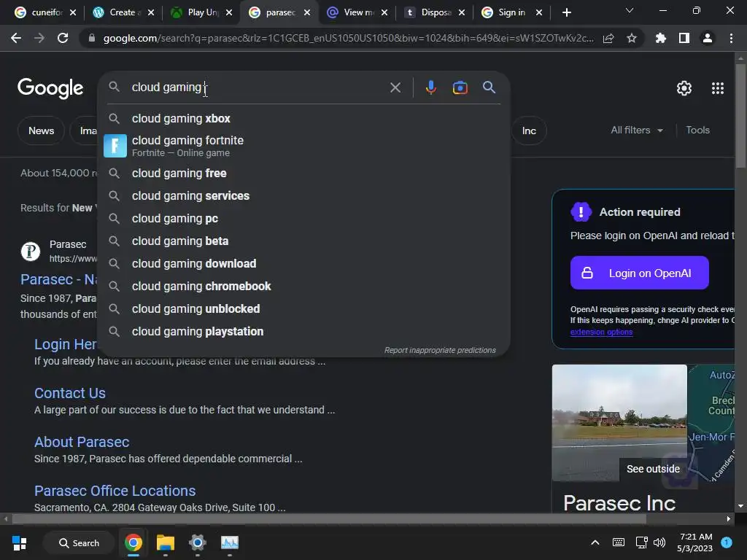747x560 pixels.
Task: Open the Chrome profile avatar
Action: point(708,38)
